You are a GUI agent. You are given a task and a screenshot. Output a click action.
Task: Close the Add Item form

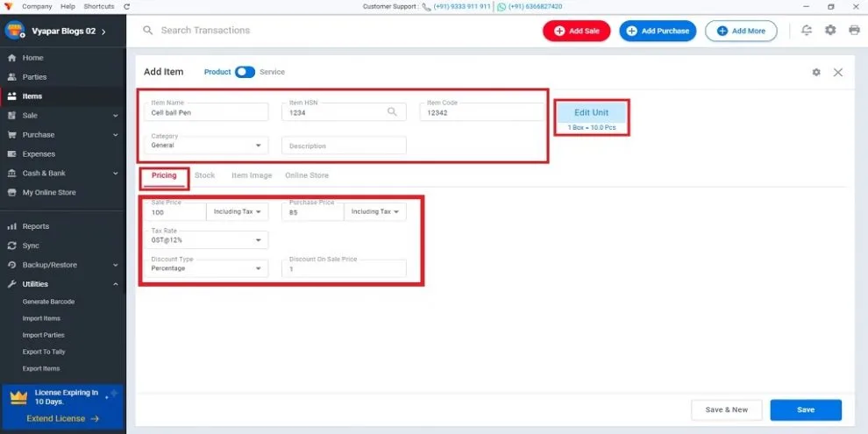pos(838,72)
